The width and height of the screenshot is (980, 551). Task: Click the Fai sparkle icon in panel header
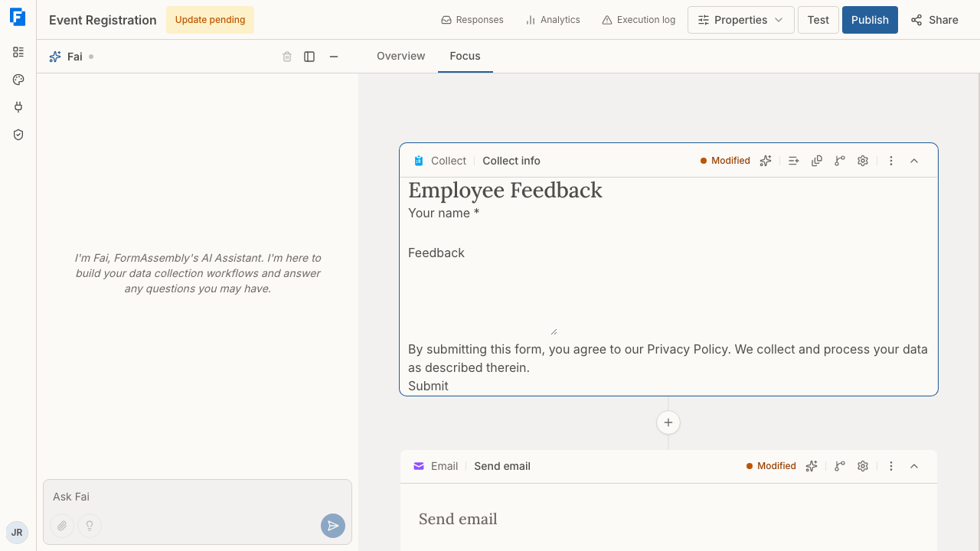click(55, 57)
